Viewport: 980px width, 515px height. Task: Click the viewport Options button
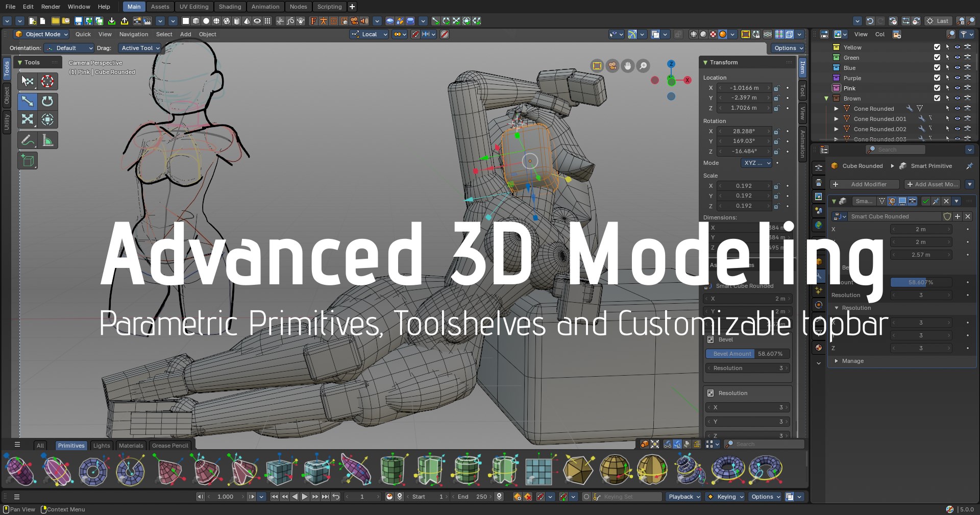[x=788, y=48]
